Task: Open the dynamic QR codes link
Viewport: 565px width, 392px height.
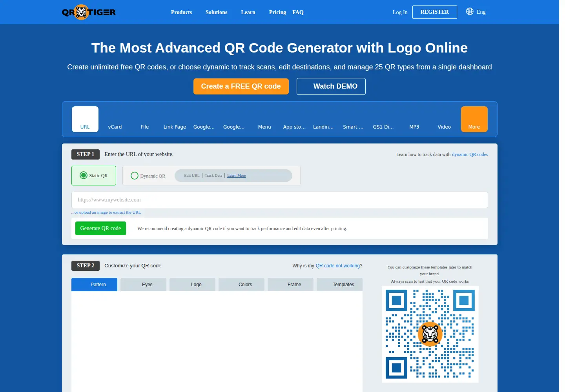Action: (x=470, y=154)
